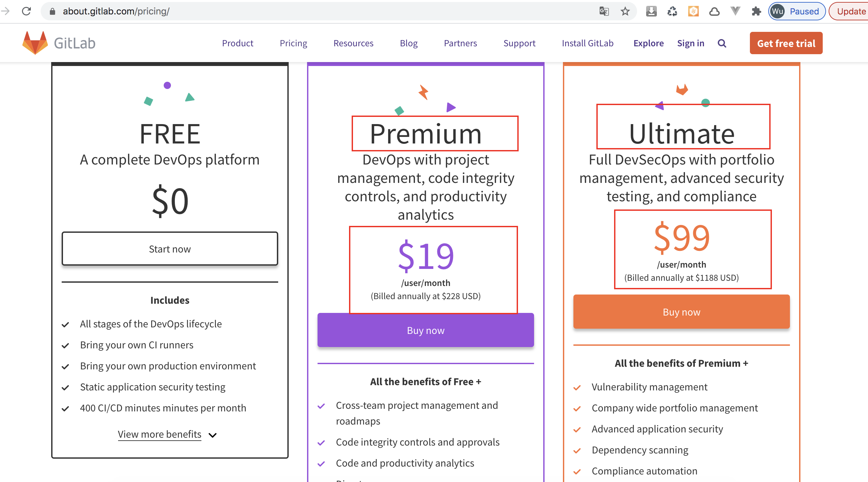Screen dimensions: 868x482
Task: Click 'Vulnerability management' benefit
Action: [650, 387]
